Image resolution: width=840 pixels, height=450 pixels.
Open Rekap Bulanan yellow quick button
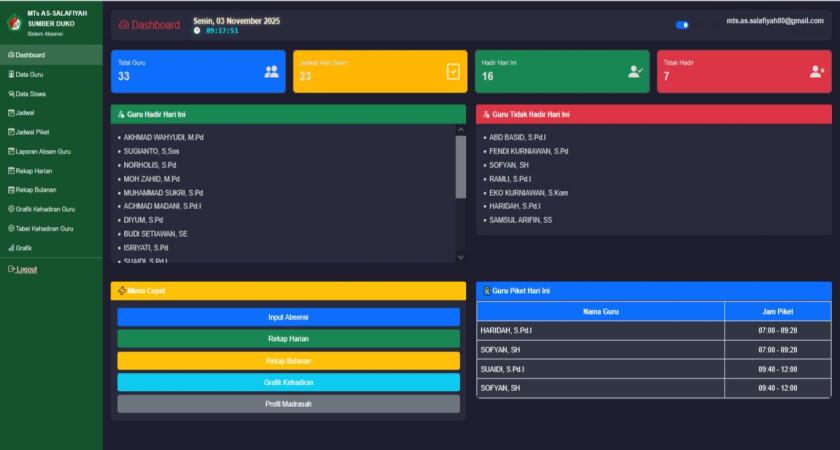click(288, 360)
